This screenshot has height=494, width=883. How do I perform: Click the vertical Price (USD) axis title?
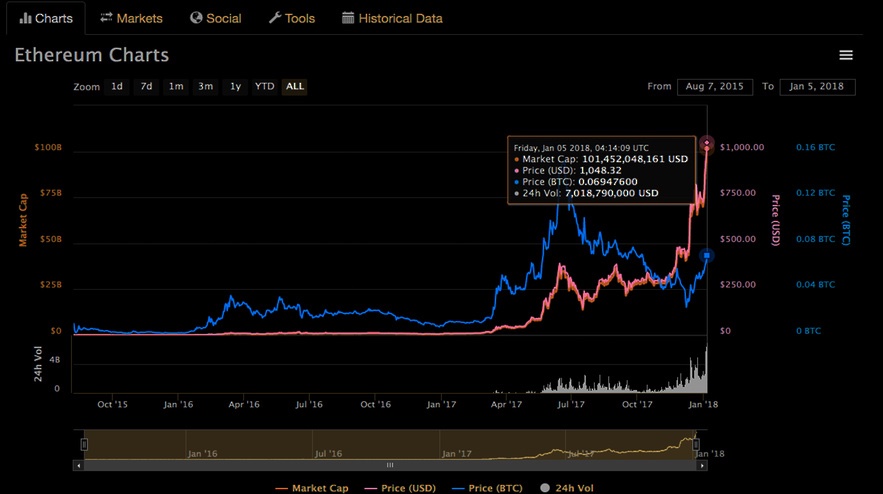point(775,220)
